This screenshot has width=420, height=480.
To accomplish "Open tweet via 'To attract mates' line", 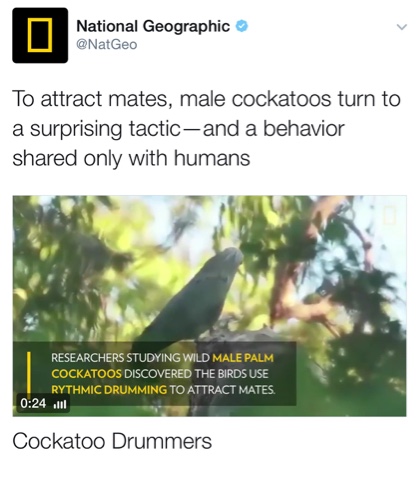I will click(206, 99).
